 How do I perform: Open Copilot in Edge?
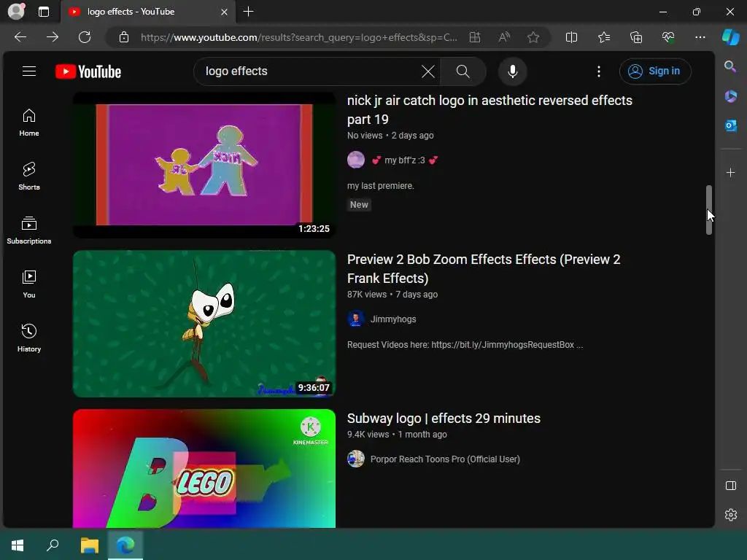[x=730, y=37]
